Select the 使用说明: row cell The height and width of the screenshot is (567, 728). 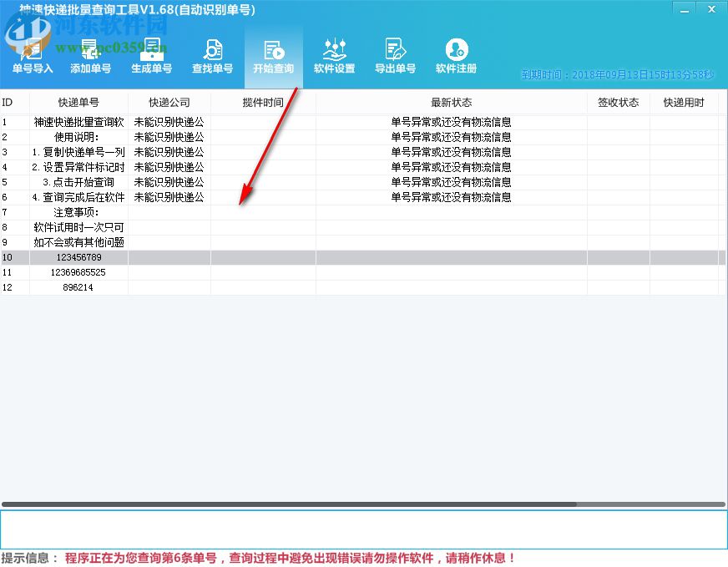coord(78,137)
